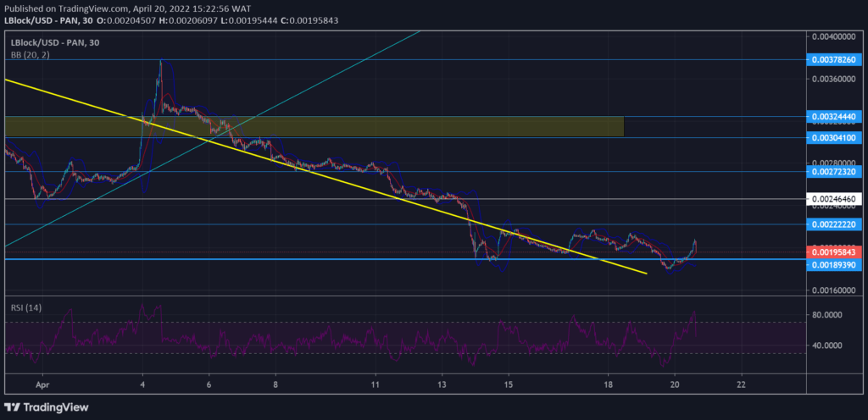
Task: Click the 0.00222220 price label
Action: [x=834, y=224]
